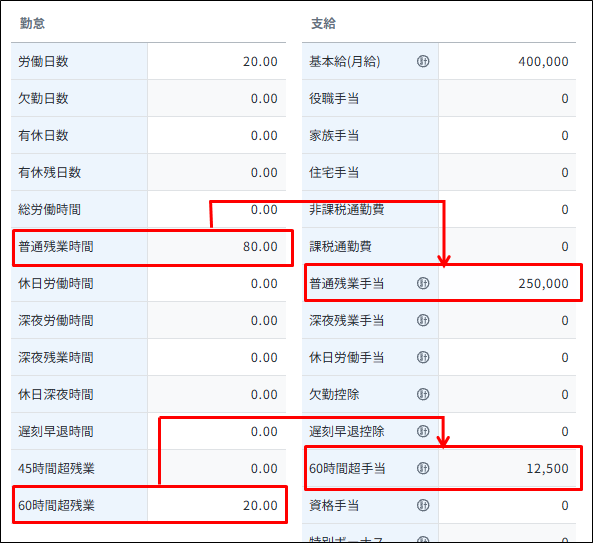The image size is (593, 543).
Task: Click calculator icon beside 普通残業手当
Action: tap(423, 283)
